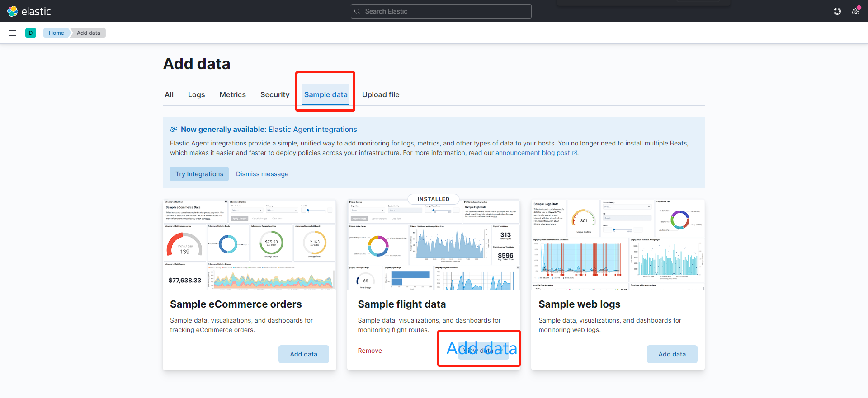Open the hamburger navigation menu
This screenshot has width=868, height=398.
pos(13,33)
